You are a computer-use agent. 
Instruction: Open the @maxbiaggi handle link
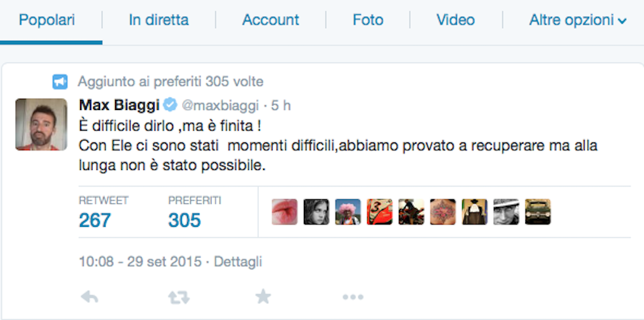click(221, 106)
